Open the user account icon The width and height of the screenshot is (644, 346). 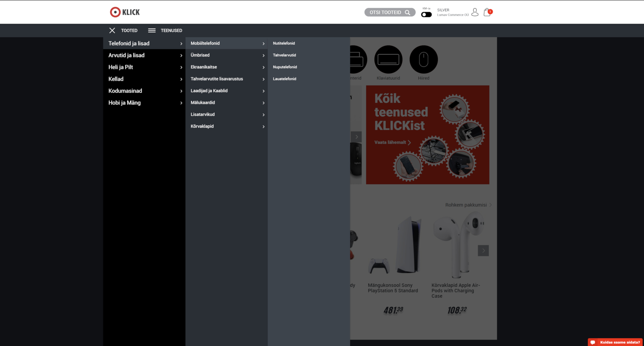475,12
